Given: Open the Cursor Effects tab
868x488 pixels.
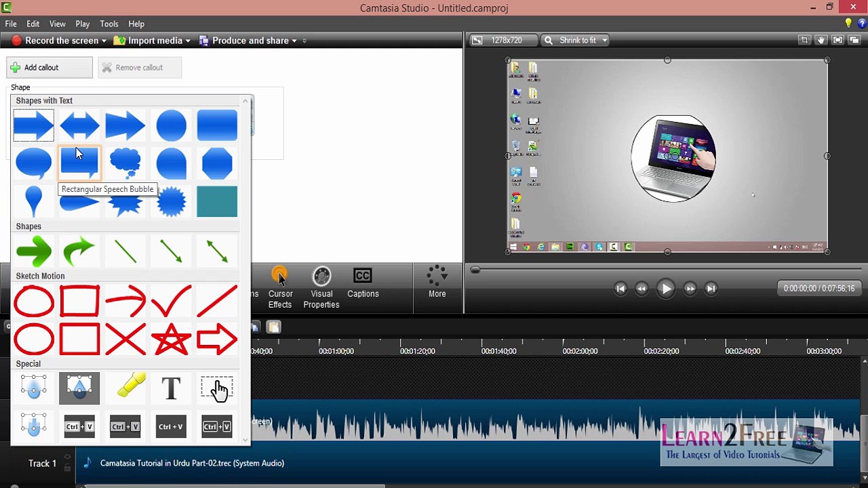Looking at the screenshot, I should [x=280, y=287].
